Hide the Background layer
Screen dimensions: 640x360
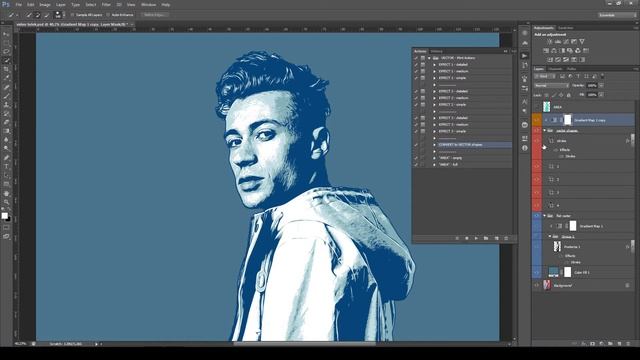[x=536, y=285]
